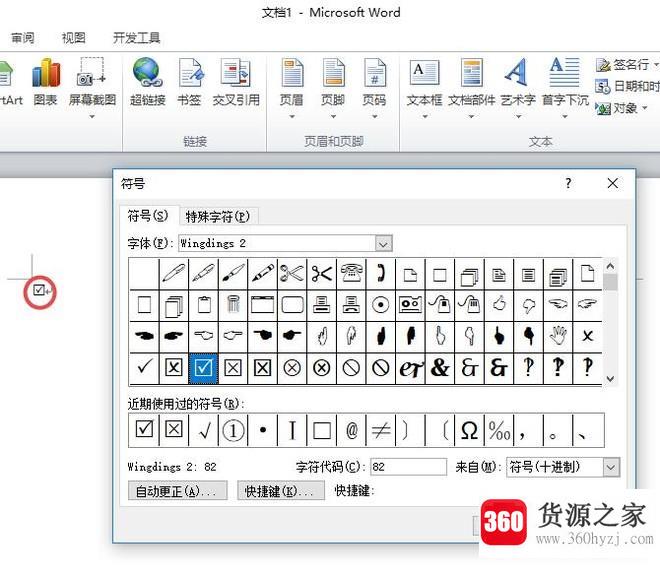
Task: Click the symbol grid scroll-down arrow
Action: coord(610,378)
